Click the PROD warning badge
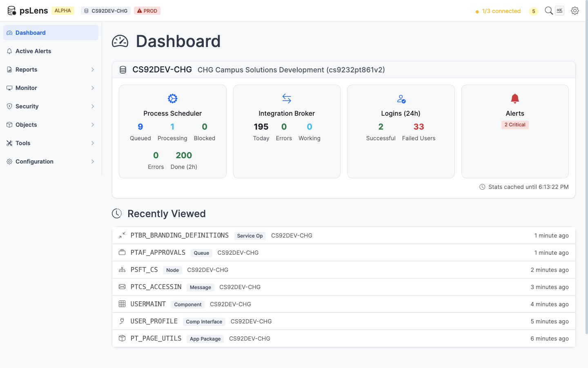588x368 pixels. [147, 11]
